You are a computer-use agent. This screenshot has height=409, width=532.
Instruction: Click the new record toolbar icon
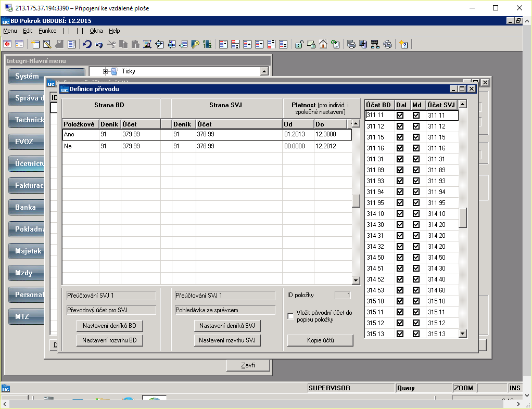(x=35, y=44)
